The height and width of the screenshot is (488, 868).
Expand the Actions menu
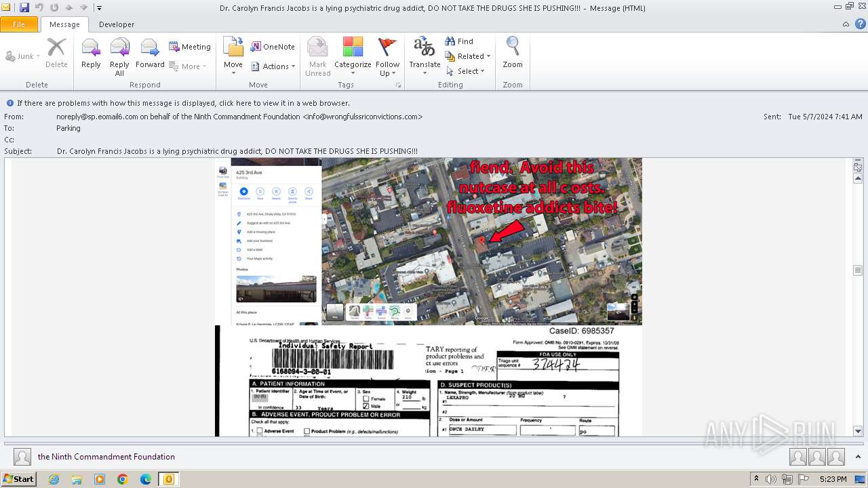click(273, 66)
